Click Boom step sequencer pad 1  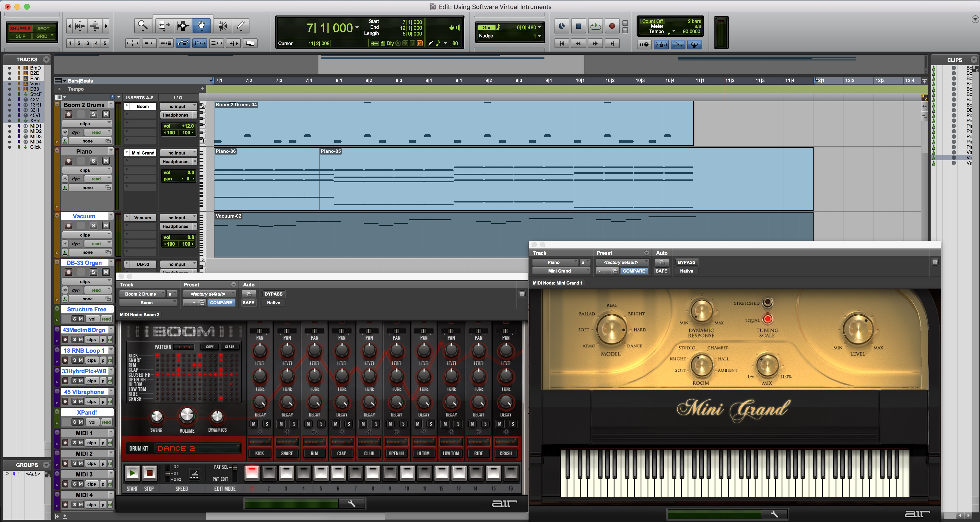tap(251, 473)
